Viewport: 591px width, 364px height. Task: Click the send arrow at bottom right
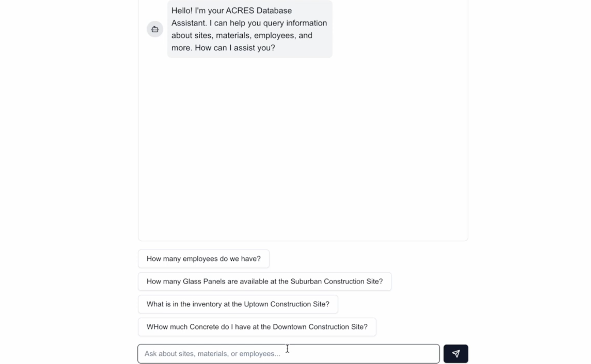tap(456, 353)
